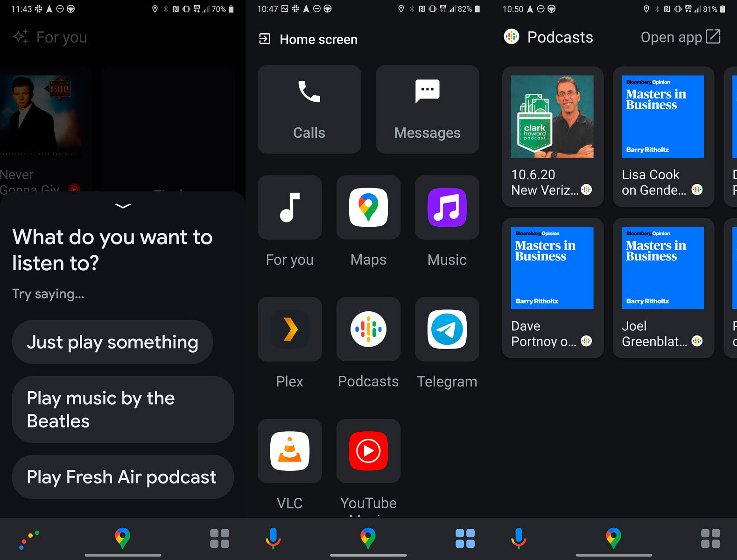Open Podcasts app icon in the grid

368,329
